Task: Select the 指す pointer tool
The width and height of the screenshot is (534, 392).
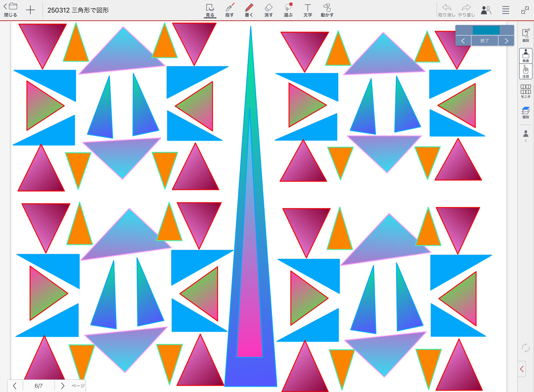Action: tap(229, 10)
